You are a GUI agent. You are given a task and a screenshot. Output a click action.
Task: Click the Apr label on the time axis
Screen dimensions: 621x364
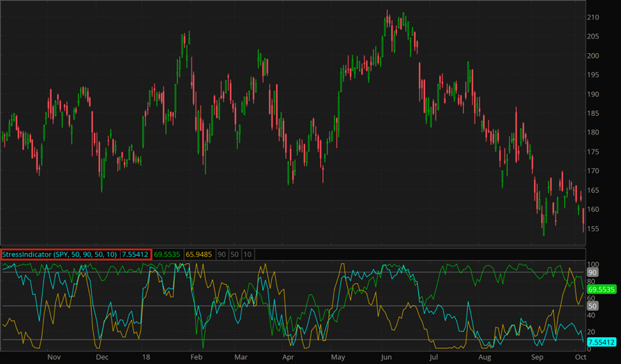288,358
